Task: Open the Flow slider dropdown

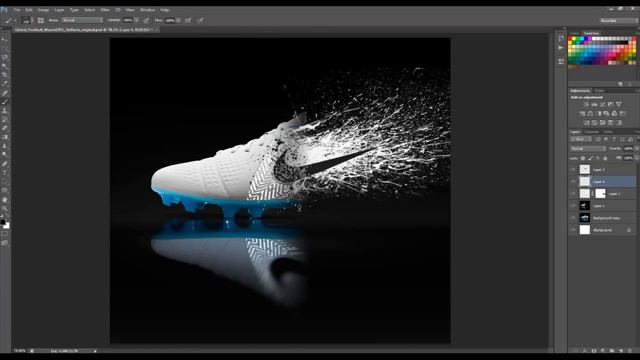Action: pos(178,20)
